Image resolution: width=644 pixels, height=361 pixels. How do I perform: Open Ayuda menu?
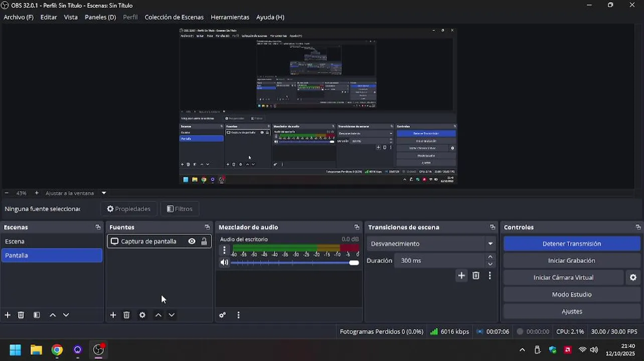pyautogui.click(x=270, y=17)
